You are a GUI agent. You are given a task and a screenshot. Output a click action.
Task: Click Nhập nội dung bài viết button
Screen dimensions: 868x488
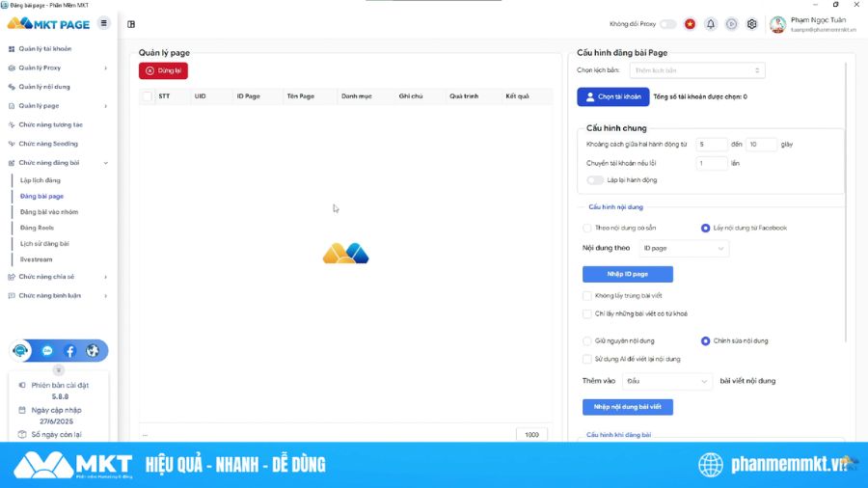click(628, 407)
